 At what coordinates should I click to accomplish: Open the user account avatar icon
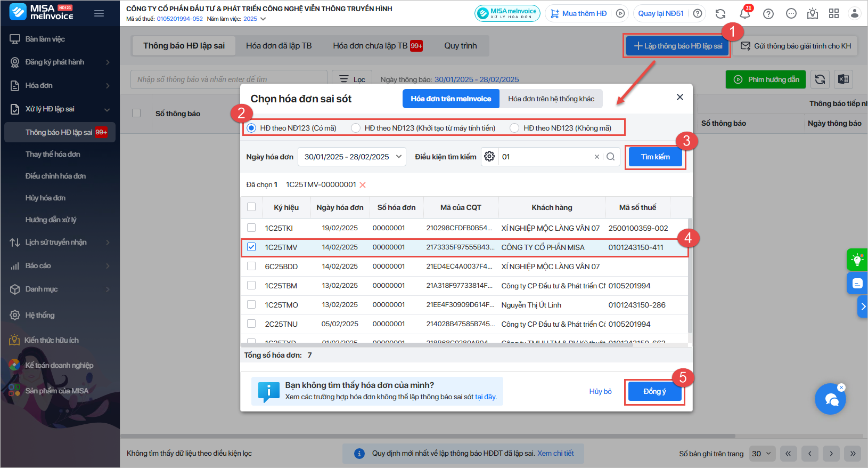click(x=854, y=14)
